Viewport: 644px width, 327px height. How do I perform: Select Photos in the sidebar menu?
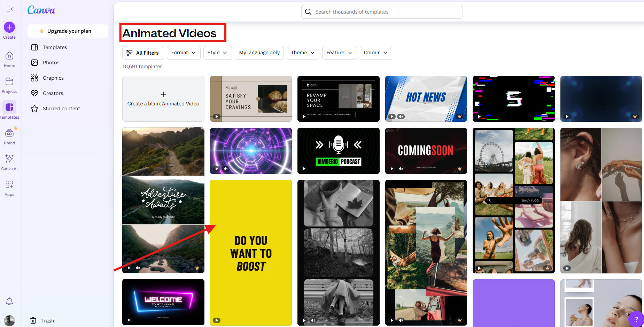pos(51,62)
